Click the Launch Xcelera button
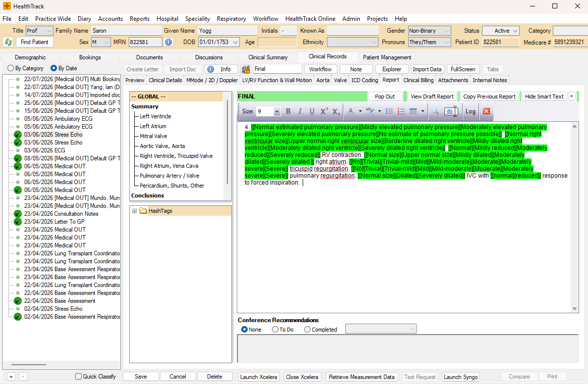588x384 pixels. tap(259, 377)
